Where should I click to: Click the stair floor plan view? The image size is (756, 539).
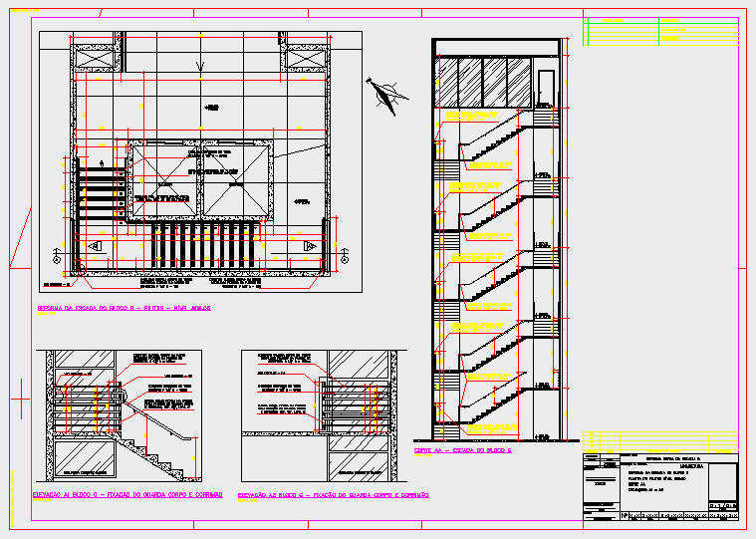(200, 161)
